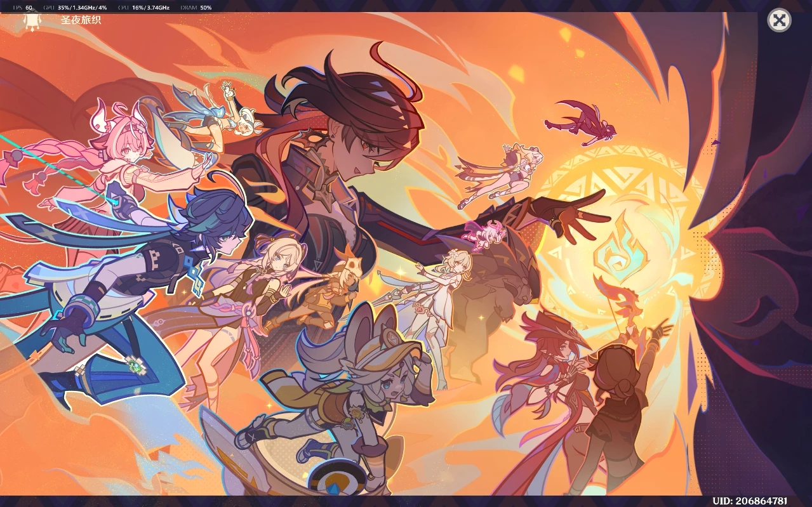This screenshot has width=812, height=507.
Task: Click the CPU 16%/3.74GHz overlay reading
Action: click(143, 8)
